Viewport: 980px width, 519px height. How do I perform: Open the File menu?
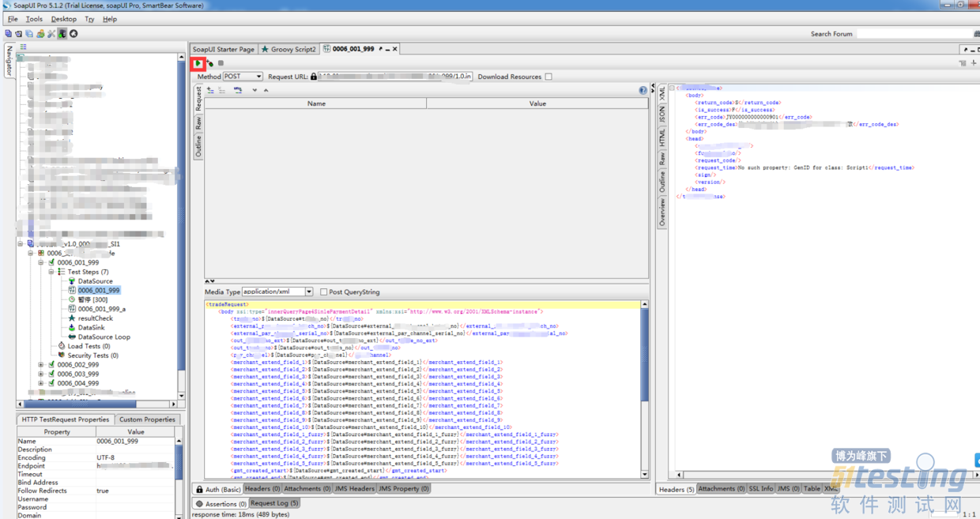pos(13,19)
